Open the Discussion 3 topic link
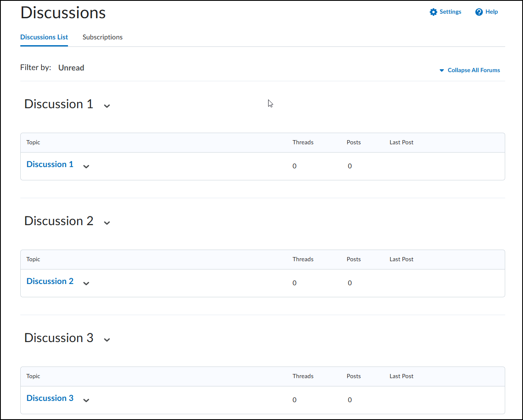 coord(50,398)
